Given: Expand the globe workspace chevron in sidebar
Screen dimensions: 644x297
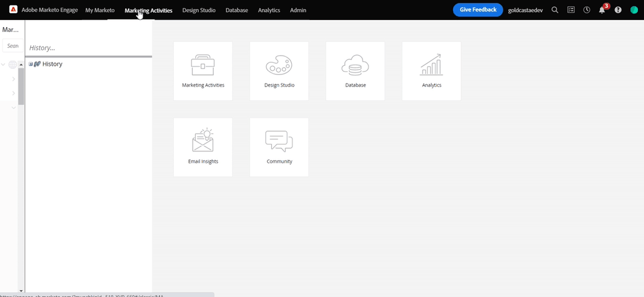Looking at the screenshot, I should (x=3, y=65).
